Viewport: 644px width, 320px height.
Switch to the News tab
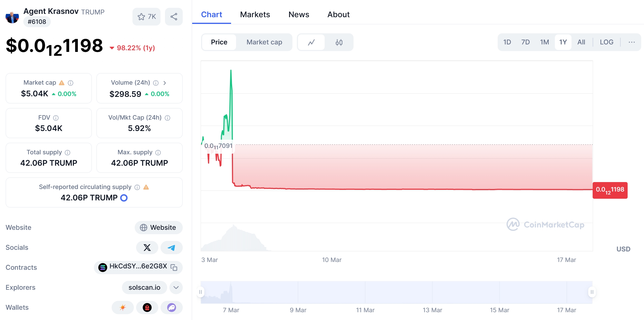(x=299, y=14)
